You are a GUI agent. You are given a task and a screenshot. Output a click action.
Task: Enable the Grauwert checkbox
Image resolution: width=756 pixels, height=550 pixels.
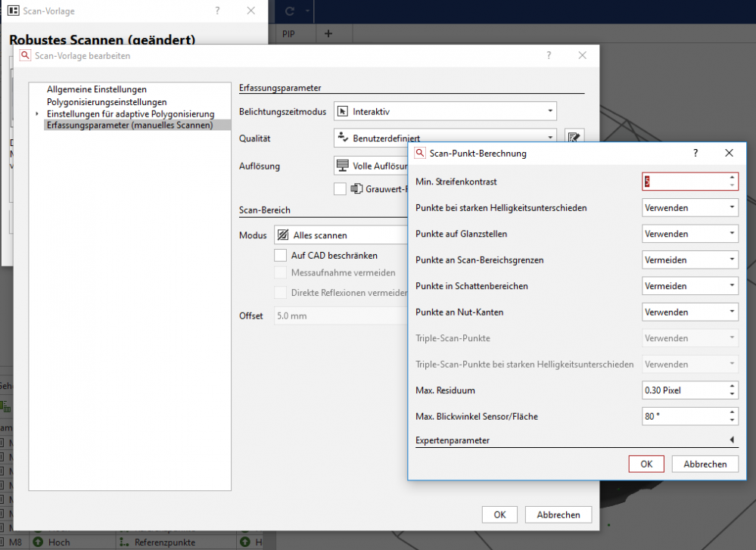pyautogui.click(x=340, y=188)
